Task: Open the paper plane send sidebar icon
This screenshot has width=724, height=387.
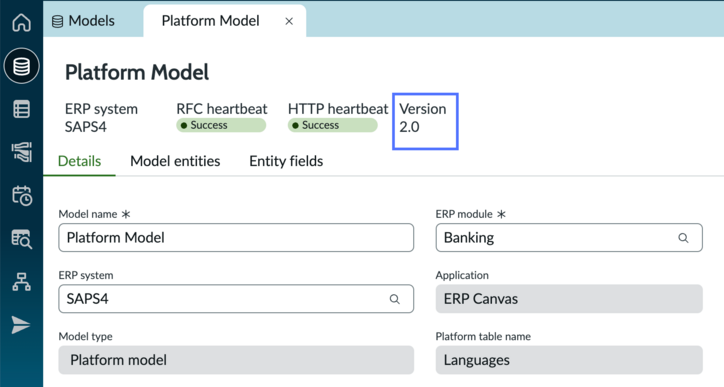Action: tap(21, 325)
